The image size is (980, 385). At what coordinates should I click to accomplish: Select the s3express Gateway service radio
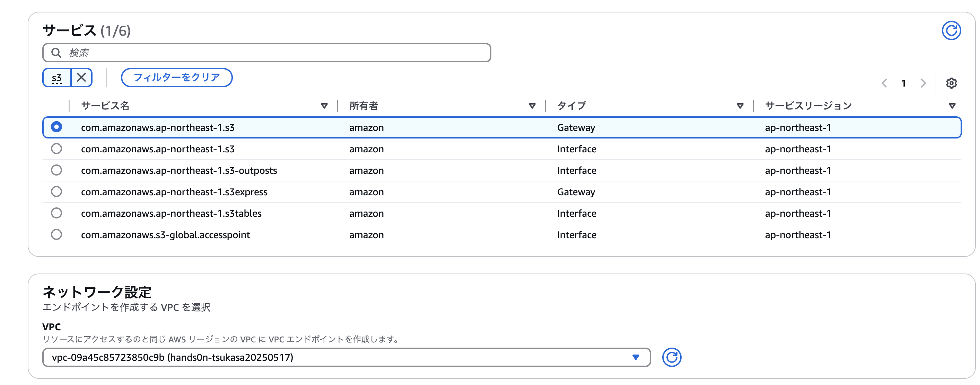pos(56,191)
